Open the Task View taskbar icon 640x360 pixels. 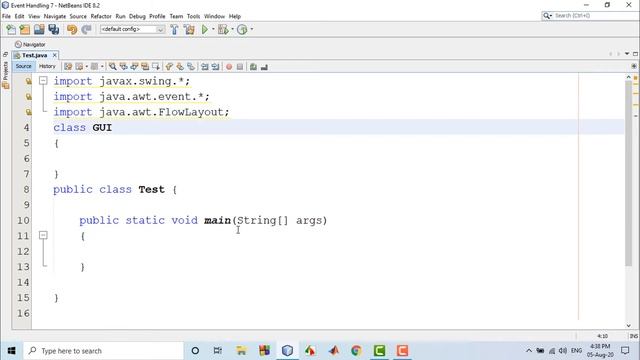218,351
